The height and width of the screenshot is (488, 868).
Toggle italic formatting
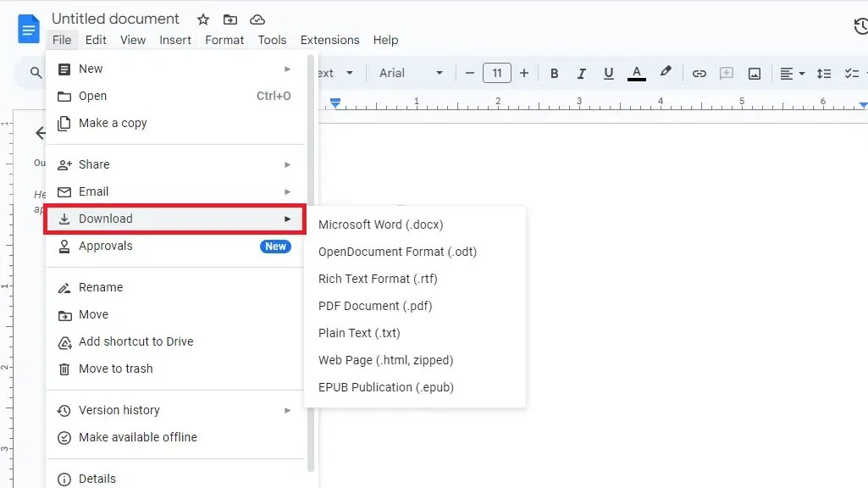pyautogui.click(x=581, y=73)
